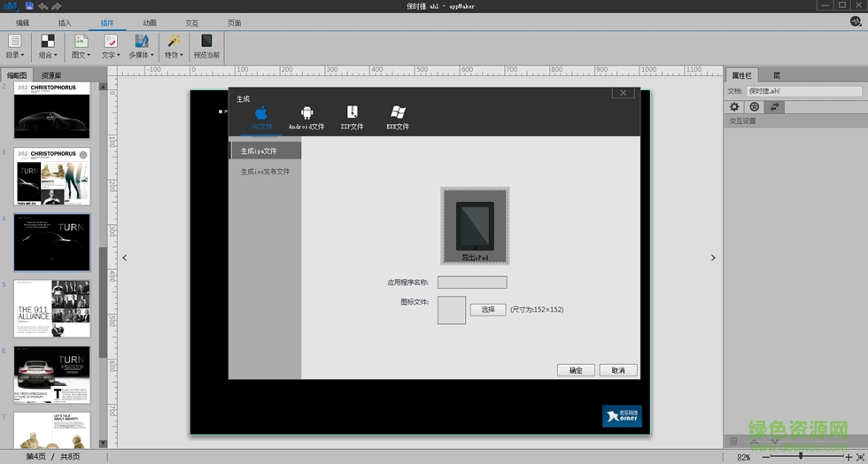This screenshot has height=464, width=868.
Task: Open the 图文 dropdown
Action: tap(80, 47)
